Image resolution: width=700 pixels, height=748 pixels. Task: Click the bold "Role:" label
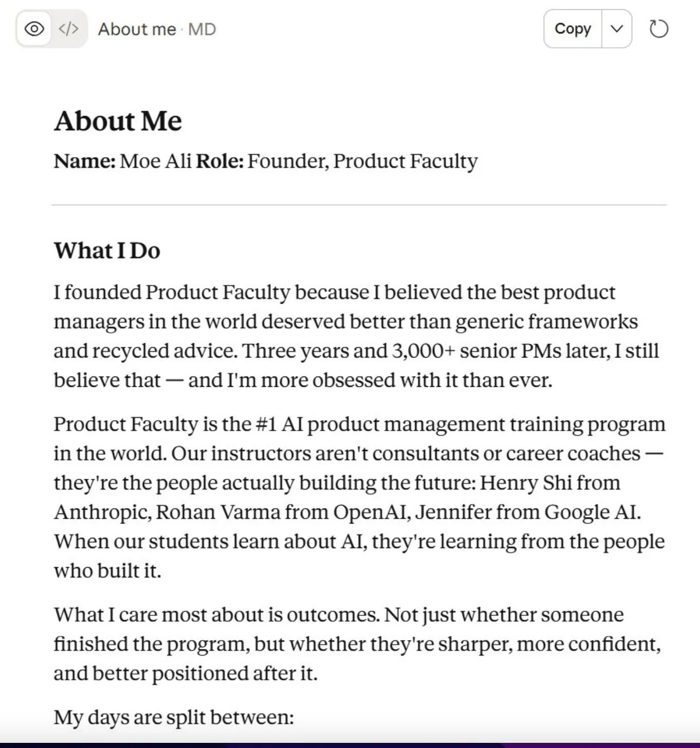click(x=220, y=161)
